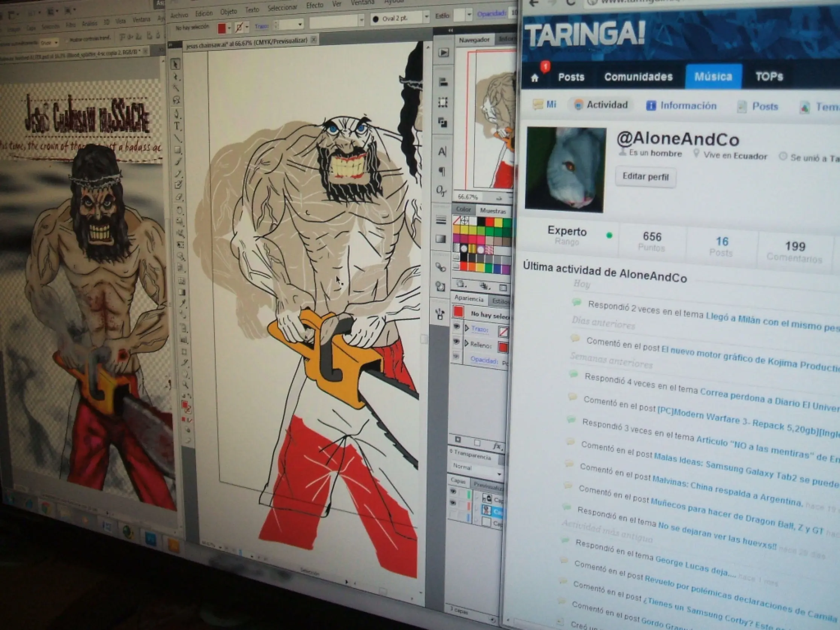This screenshot has height=630, width=840.
Task: Select the Pencil tool
Action: coord(178,173)
